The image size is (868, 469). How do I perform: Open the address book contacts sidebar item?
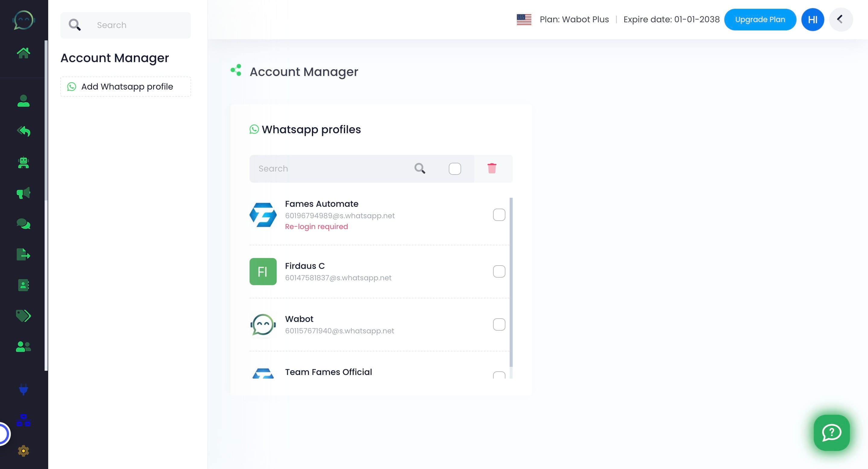[x=23, y=285]
